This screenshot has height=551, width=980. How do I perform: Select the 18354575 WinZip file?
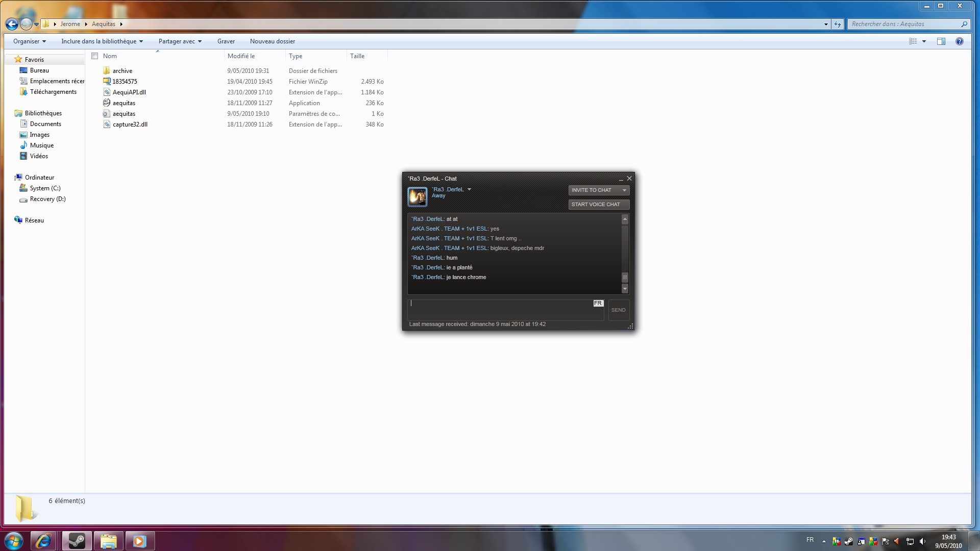click(x=125, y=82)
